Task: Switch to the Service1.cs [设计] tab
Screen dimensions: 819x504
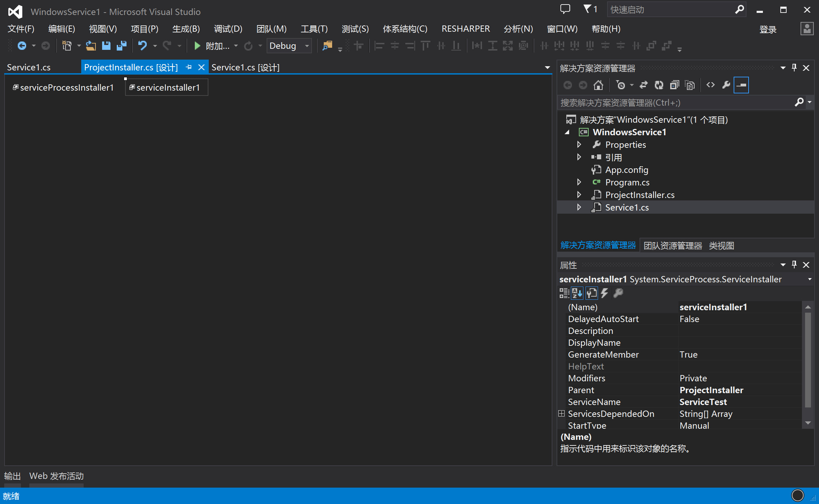Action: click(x=245, y=68)
